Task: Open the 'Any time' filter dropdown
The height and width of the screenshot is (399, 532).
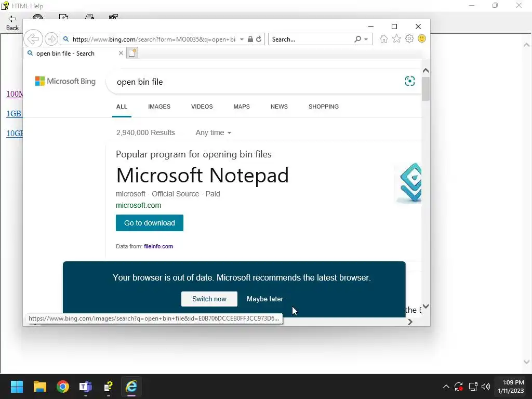Action: click(214, 132)
